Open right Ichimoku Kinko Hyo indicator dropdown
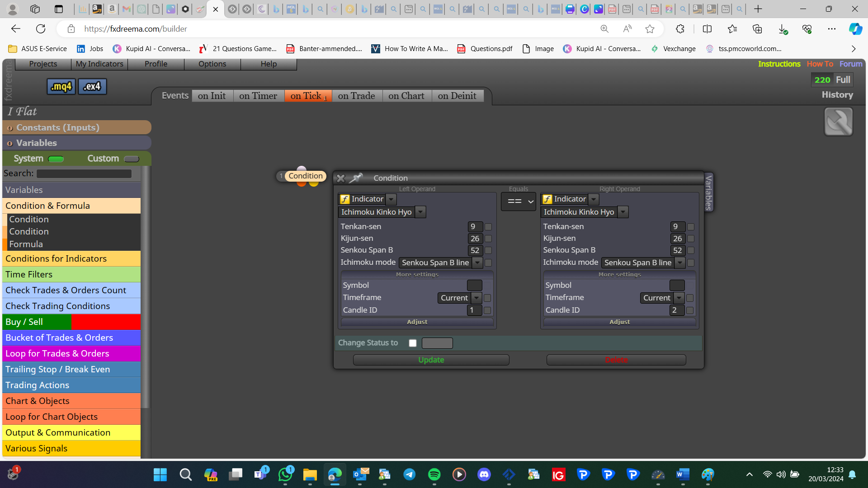The image size is (868, 488). [623, 212]
